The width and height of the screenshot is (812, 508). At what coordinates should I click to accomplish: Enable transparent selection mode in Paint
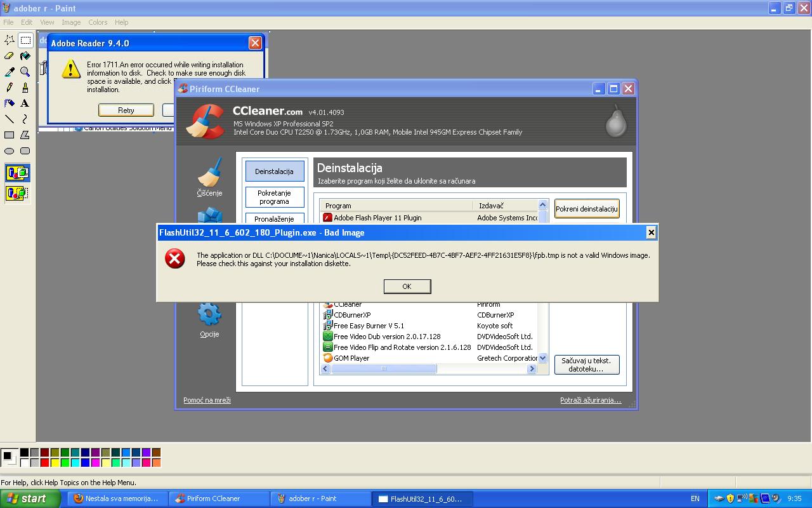pyautogui.click(x=18, y=193)
